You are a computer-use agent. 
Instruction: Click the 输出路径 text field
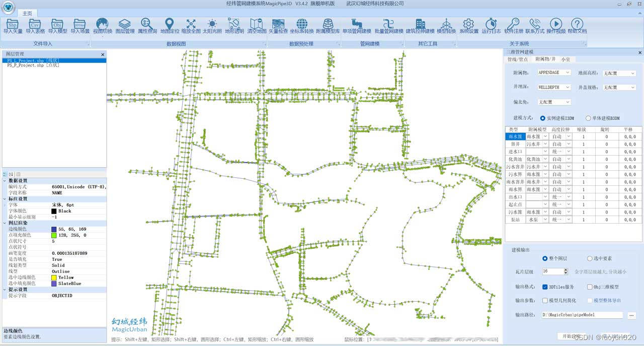point(582,315)
